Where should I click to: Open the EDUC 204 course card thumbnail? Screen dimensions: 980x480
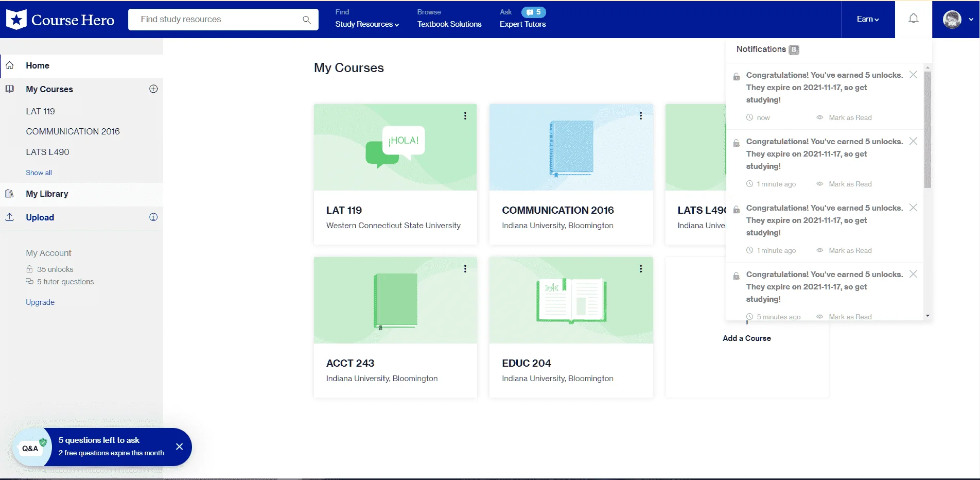(x=571, y=300)
